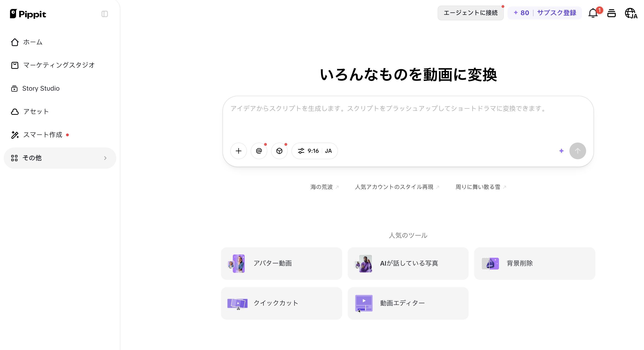
Task: Click the @ mention button
Action: (259, 151)
